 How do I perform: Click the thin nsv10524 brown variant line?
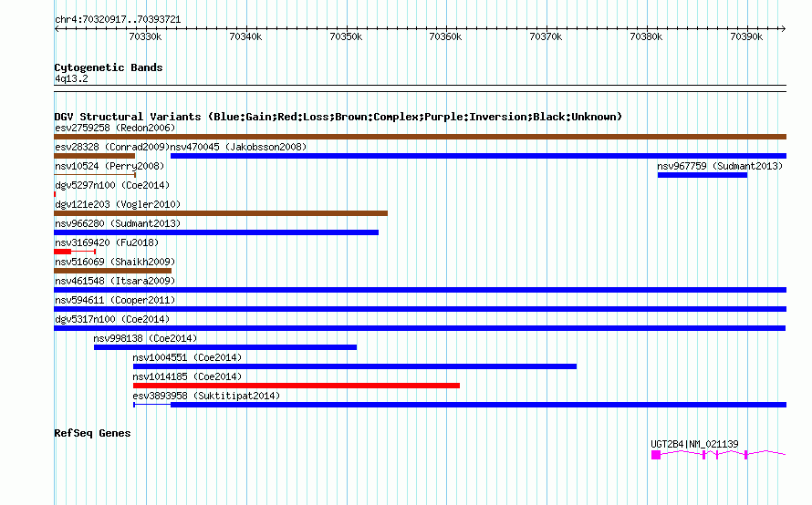[95, 175]
